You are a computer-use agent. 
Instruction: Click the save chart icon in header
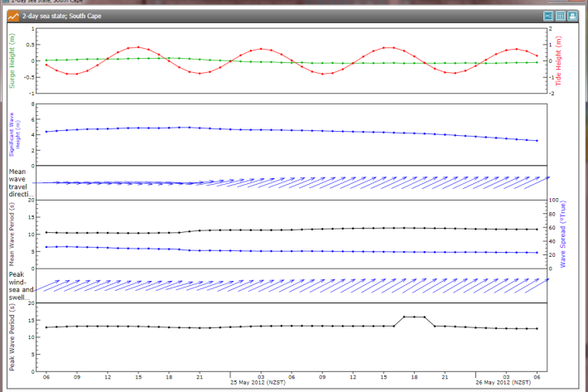[x=572, y=16]
